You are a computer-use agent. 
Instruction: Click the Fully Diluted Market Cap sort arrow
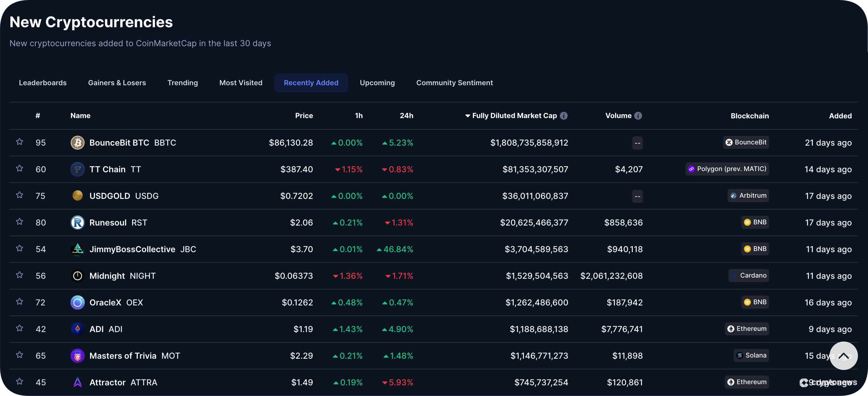pyautogui.click(x=467, y=115)
